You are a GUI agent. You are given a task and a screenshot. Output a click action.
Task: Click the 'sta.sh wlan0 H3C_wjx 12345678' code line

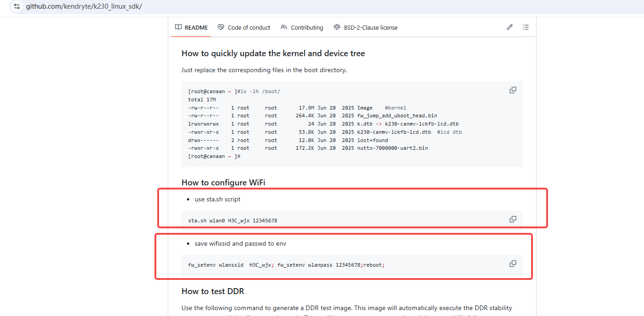[233, 221]
